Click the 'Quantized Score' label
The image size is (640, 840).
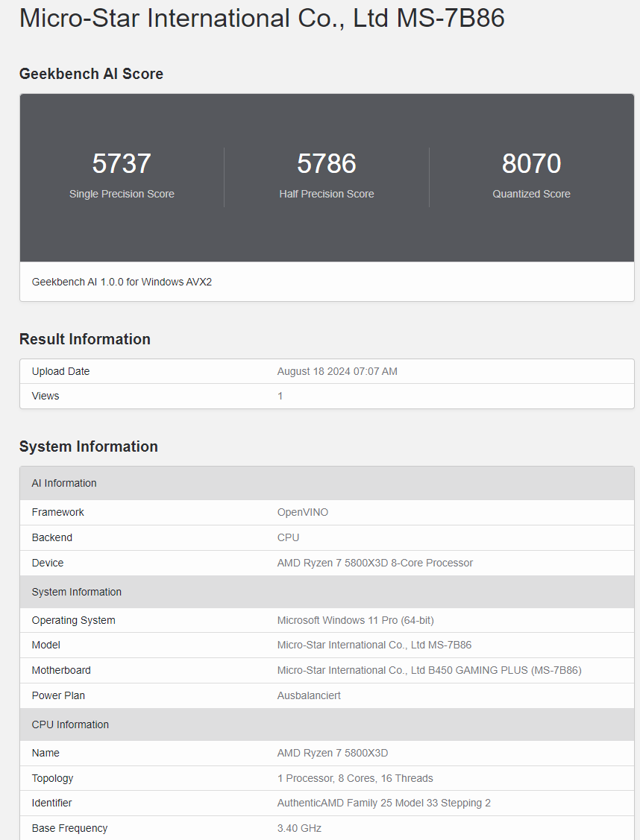point(531,194)
